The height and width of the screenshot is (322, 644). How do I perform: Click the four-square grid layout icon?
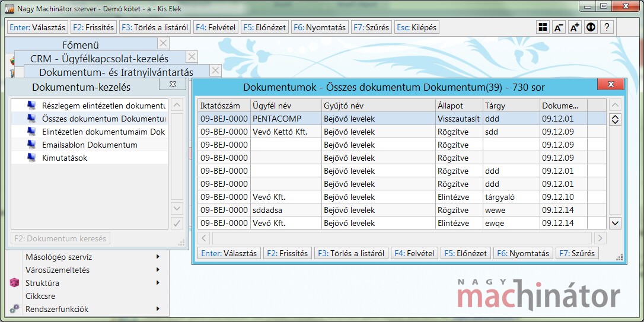coord(543,27)
